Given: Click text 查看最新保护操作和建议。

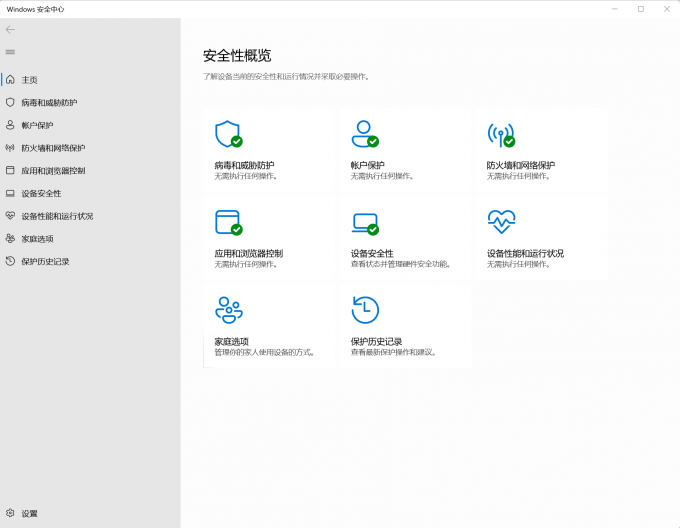Looking at the screenshot, I should [x=393, y=352].
